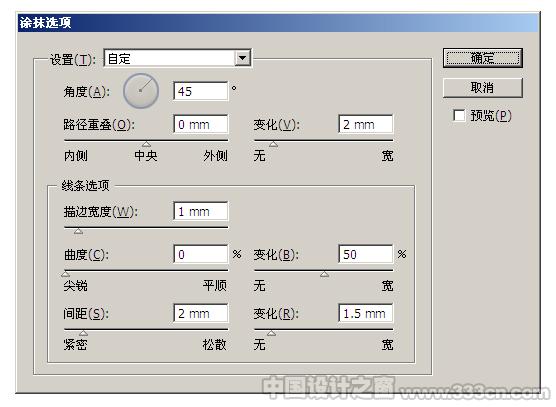Click the 间距 field showing 2 mm
The height and width of the screenshot is (407, 556).
[201, 313]
